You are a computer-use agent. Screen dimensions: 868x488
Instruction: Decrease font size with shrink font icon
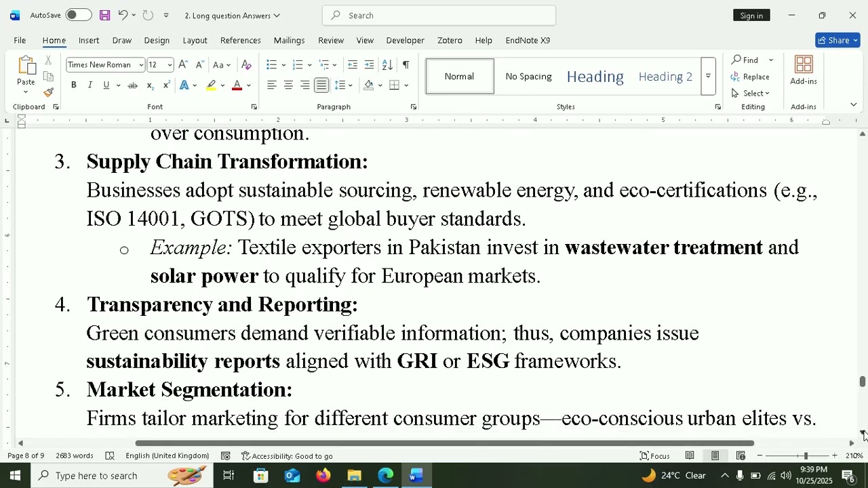[200, 65]
